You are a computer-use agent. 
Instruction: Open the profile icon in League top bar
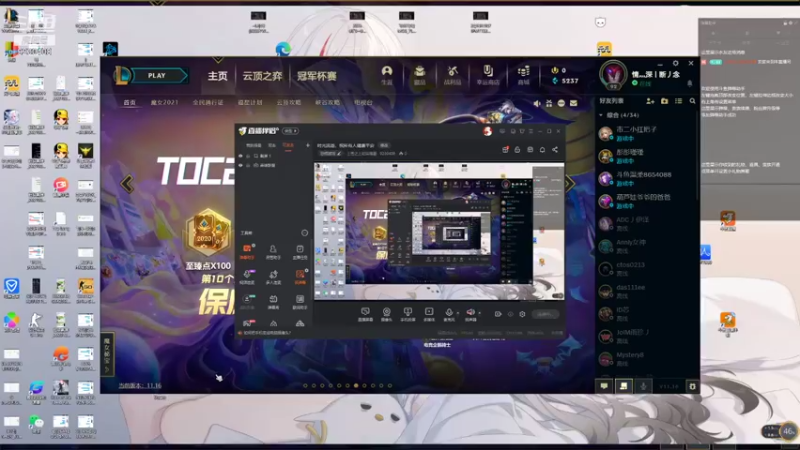coord(387,74)
